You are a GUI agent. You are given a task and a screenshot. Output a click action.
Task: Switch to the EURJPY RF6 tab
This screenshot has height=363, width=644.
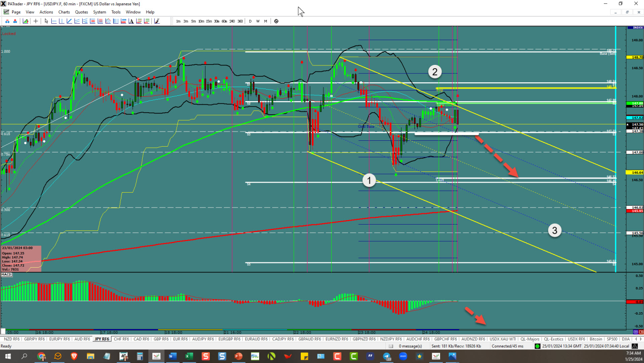(x=59, y=339)
